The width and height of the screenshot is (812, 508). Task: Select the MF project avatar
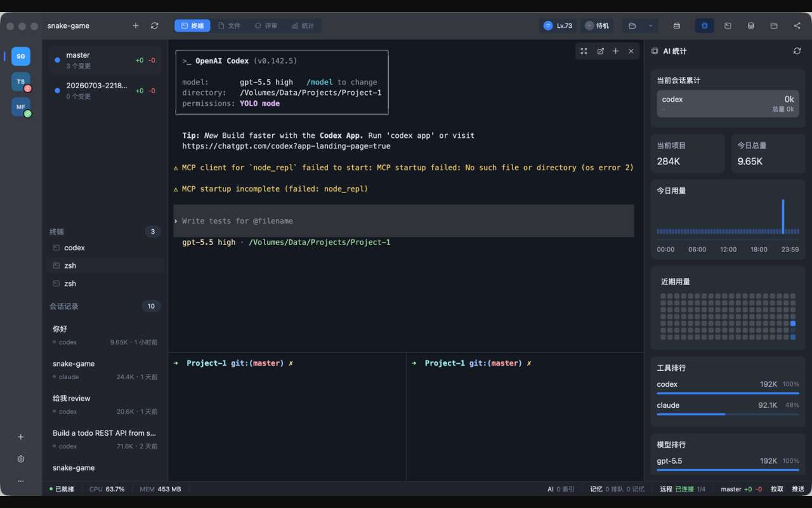[21, 107]
